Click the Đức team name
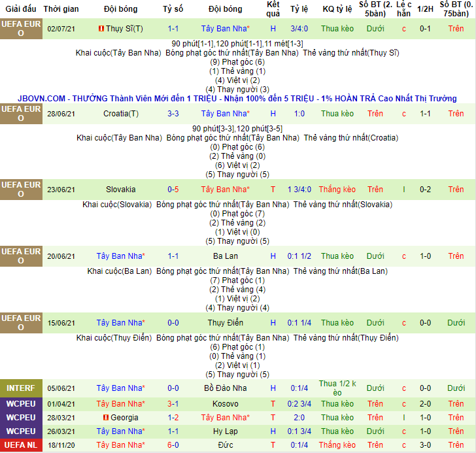 [x=225, y=445]
